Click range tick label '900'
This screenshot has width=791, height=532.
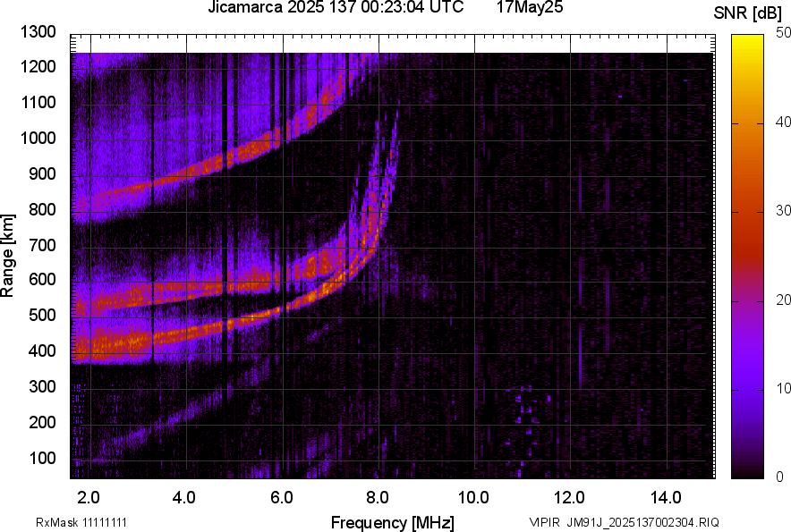tap(42, 173)
